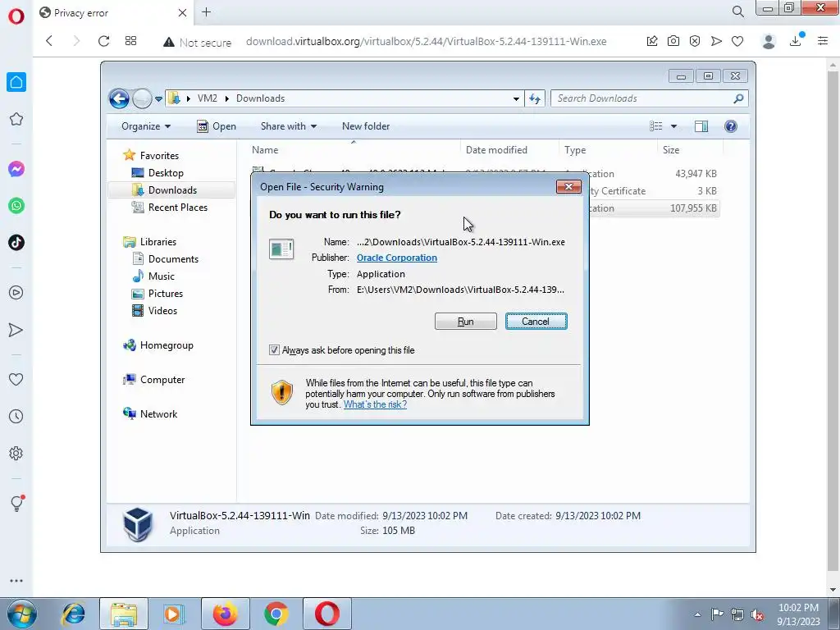
Task: Select Downloads in navigation pane
Action: coord(172,190)
